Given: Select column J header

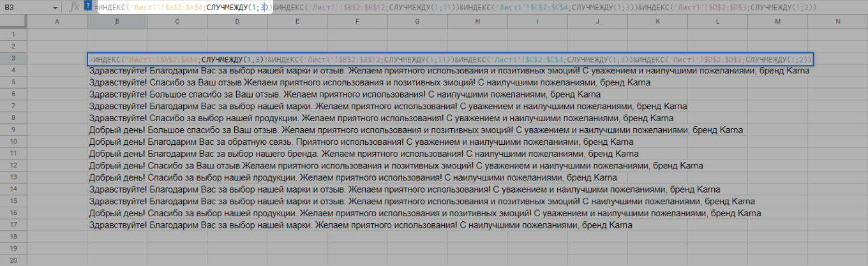Looking at the screenshot, I should click(597, 22).
